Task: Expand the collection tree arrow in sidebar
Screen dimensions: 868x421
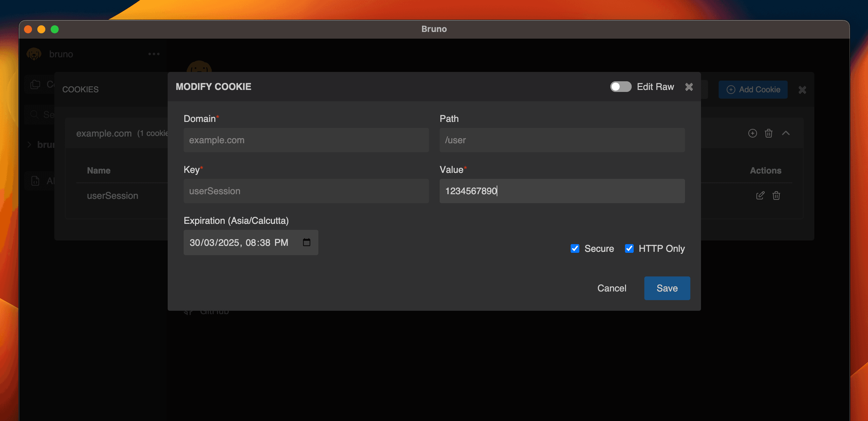Action: [29, 145]
